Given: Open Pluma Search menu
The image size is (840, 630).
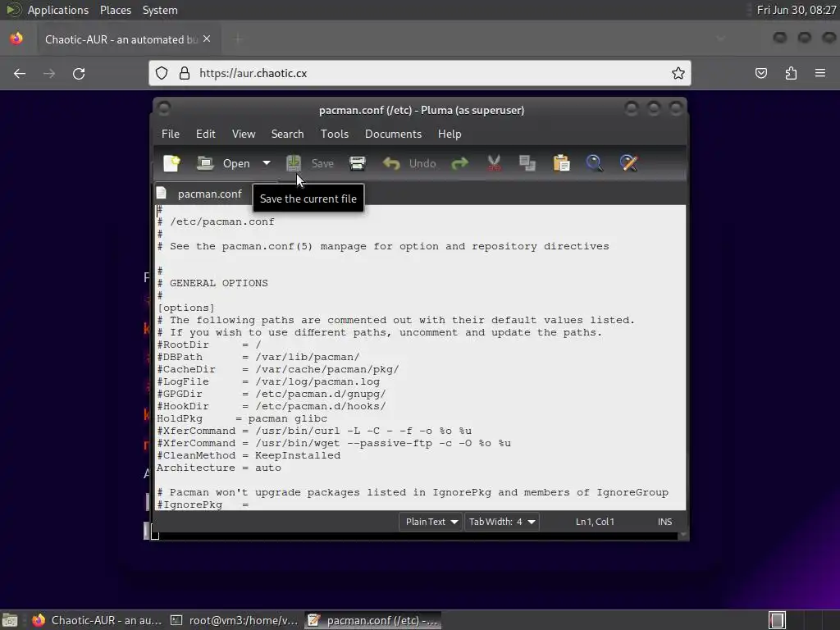Looking at the screenshot, I should click(x=287, y=134).
